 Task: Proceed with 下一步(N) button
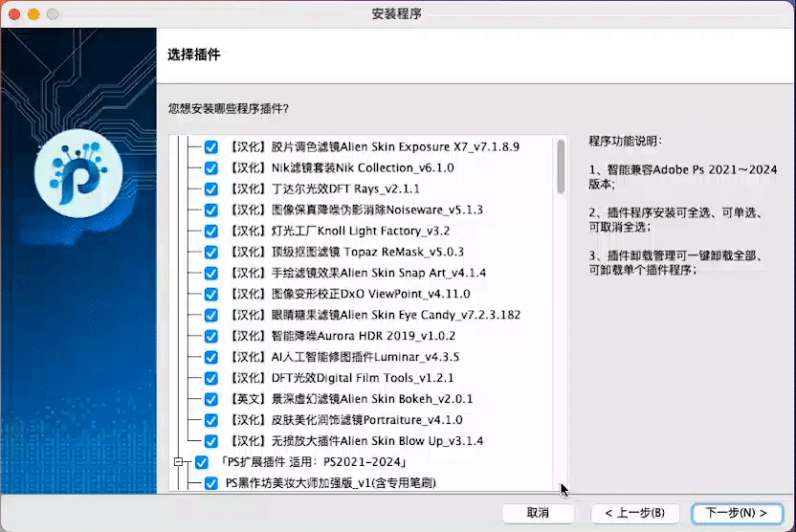tap(737, 513)
